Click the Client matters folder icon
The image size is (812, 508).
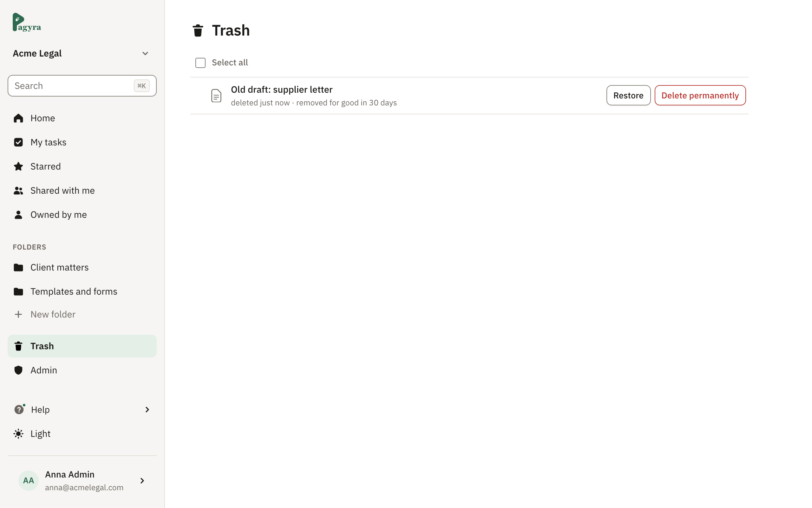coord(18,267)
